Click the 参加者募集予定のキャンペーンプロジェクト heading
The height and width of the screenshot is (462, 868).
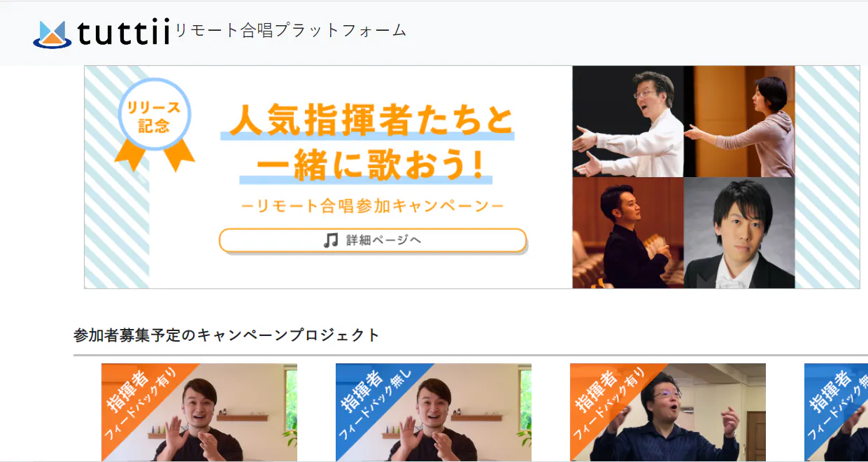coord(227,335)
